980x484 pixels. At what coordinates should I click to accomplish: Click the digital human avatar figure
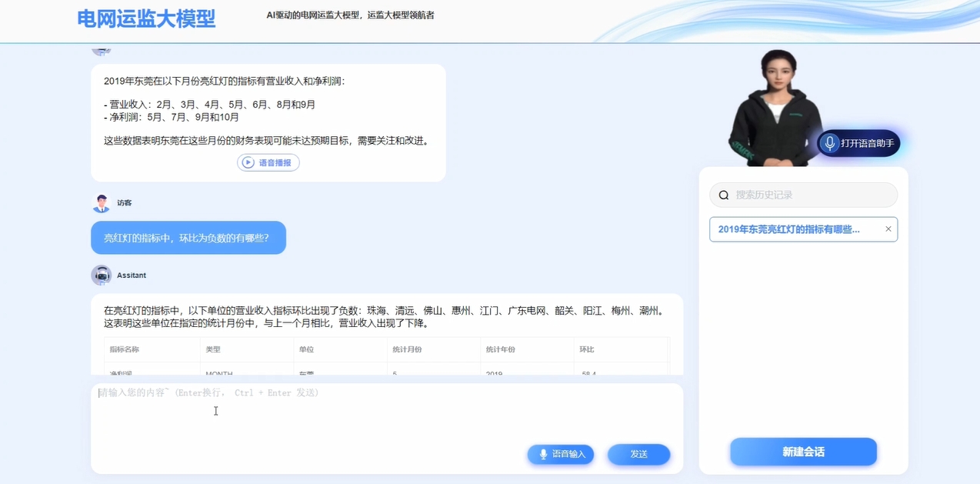(x=777, y=108)
